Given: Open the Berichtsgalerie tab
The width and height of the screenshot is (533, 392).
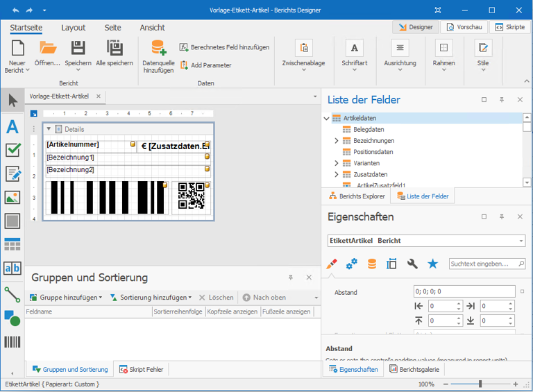Looking at the screenshot, I should pos(414,369).
